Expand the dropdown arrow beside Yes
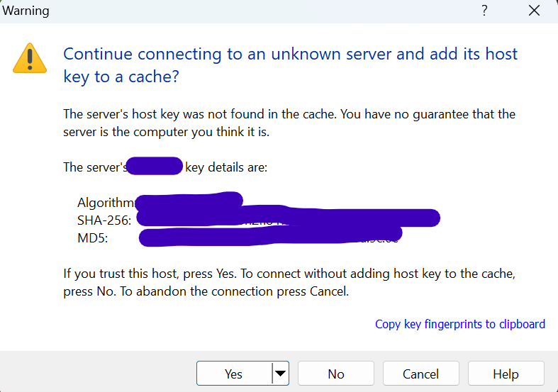The height and width of the screenshot is (392, 558). [281, 374]
